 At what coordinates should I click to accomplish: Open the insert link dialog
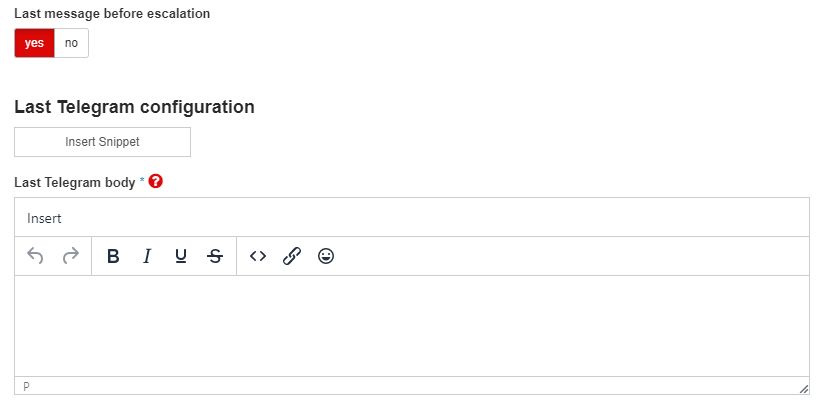(292, 256)
